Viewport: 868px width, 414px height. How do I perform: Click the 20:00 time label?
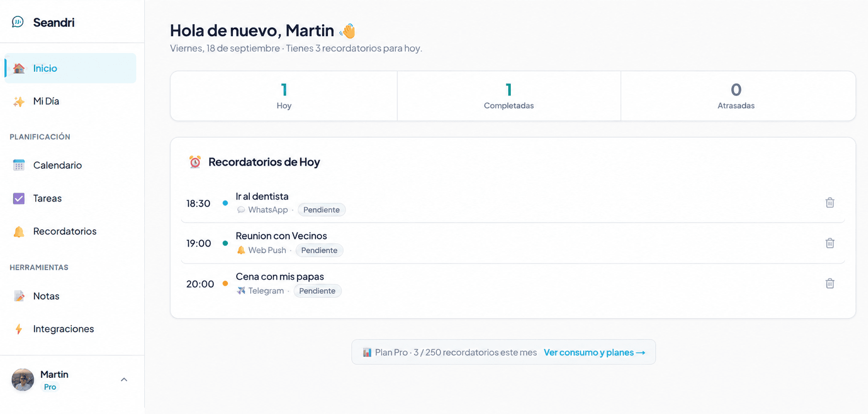tap(200, 284)
